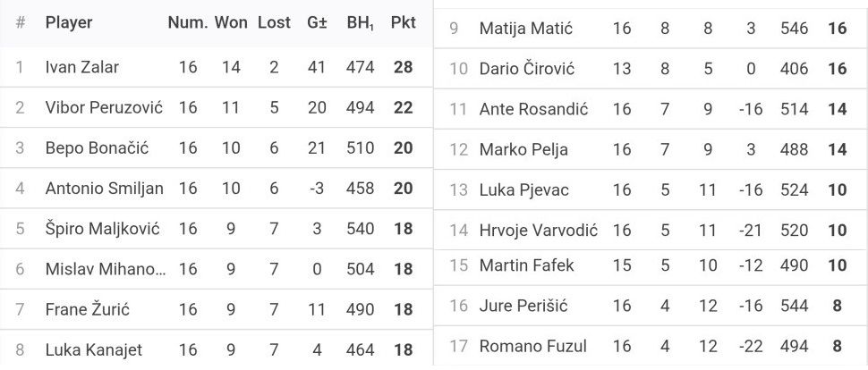Select Luka Kanajet in the ranking
Viewport: 868px width, 370px height.
(94, 349)
